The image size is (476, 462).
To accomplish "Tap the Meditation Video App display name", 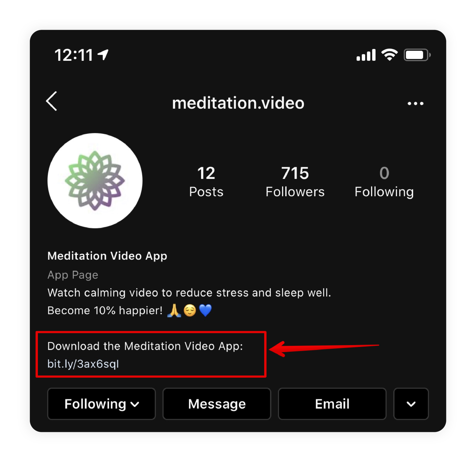I will 107,256.
